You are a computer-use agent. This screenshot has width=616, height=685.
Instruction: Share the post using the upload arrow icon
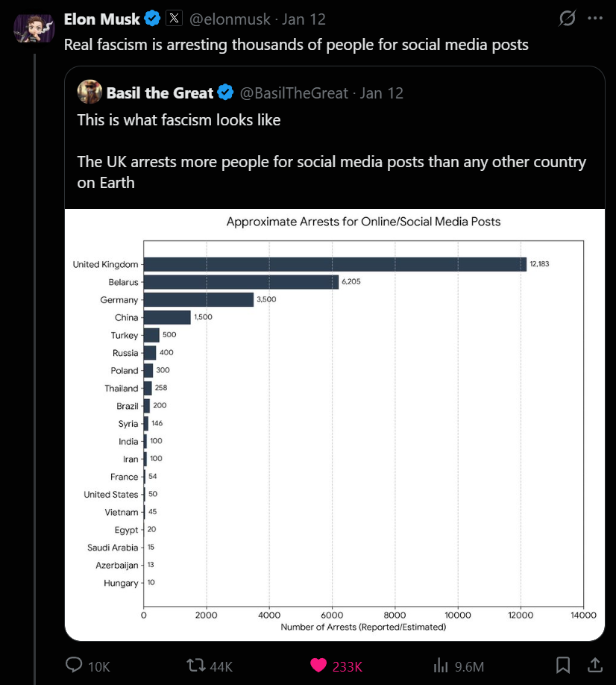pos(596,665)
